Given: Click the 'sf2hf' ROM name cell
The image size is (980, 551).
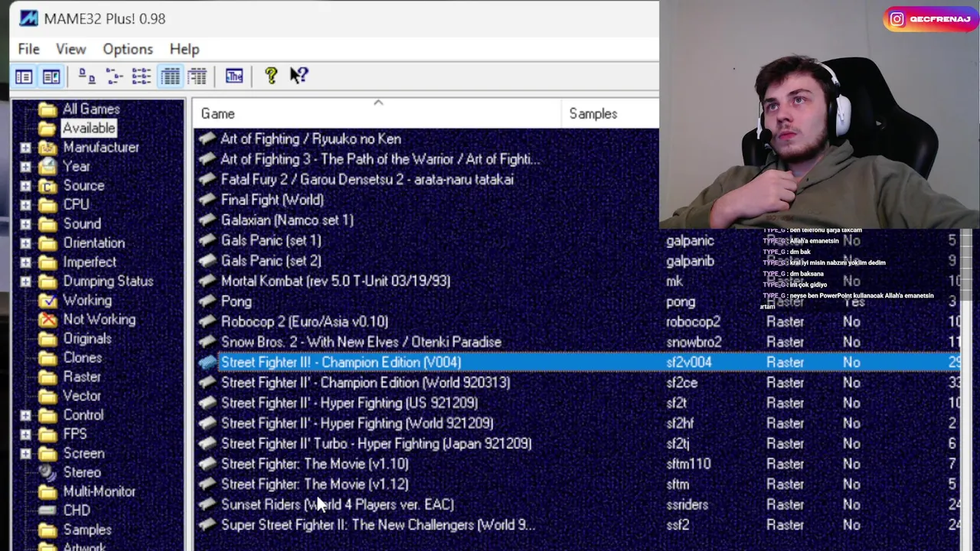Looking at the screenshot, I should pos(679,423).
